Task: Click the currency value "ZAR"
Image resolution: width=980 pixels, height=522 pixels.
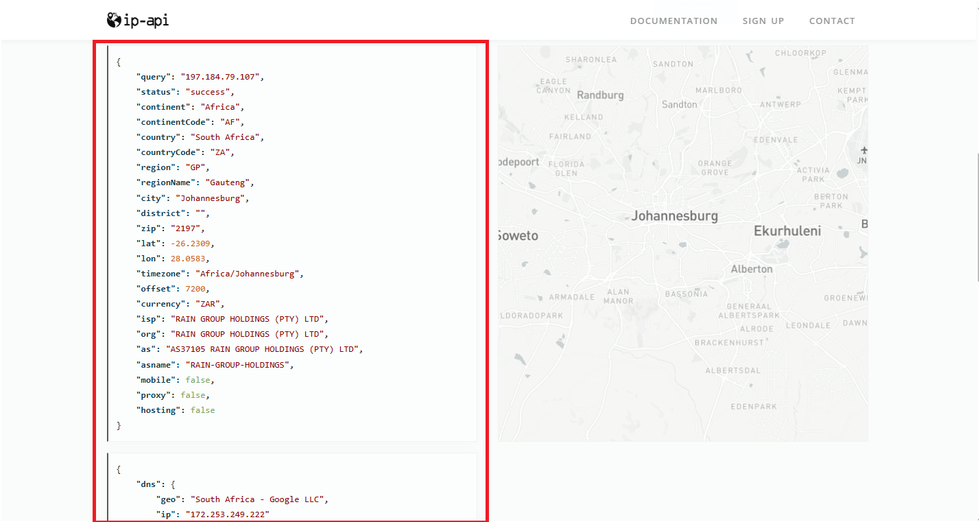Action: 208,304
